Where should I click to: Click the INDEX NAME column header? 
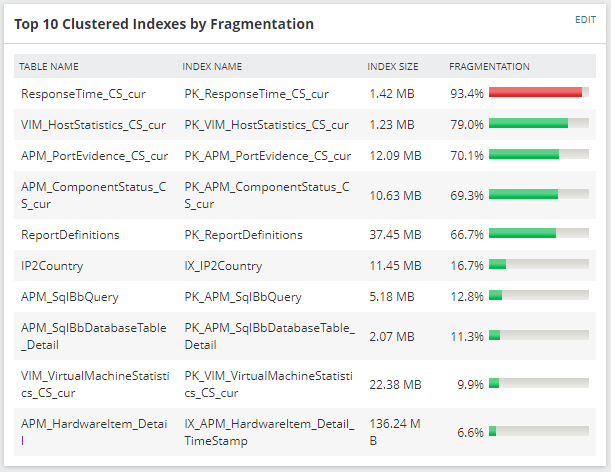[212, 67]
